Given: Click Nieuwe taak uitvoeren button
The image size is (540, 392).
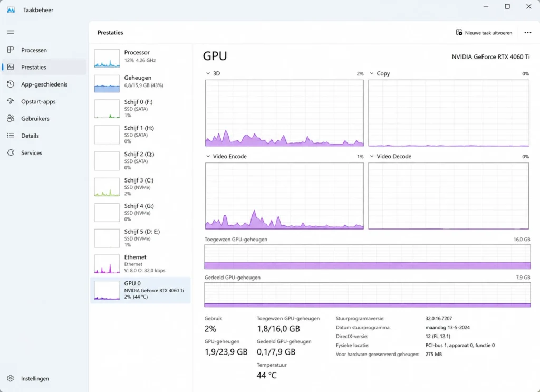Looking at the screenshot, I should tap(484, 33).
